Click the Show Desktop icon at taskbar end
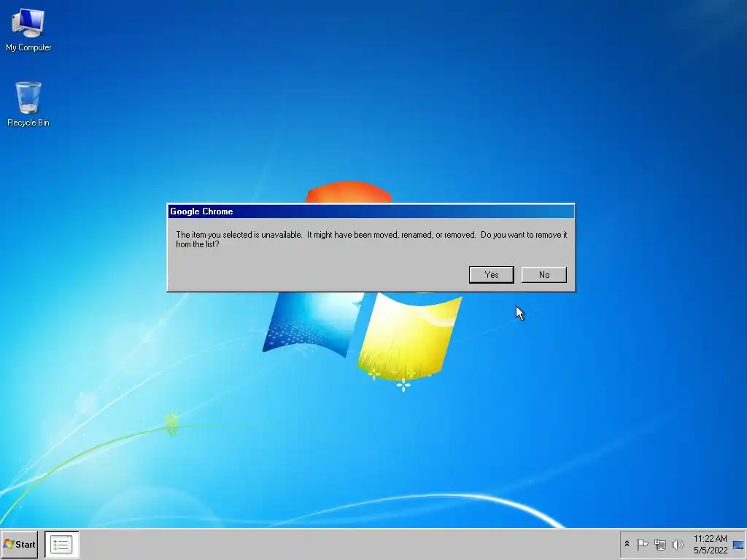Screen dimensions: 747x560 738,545
